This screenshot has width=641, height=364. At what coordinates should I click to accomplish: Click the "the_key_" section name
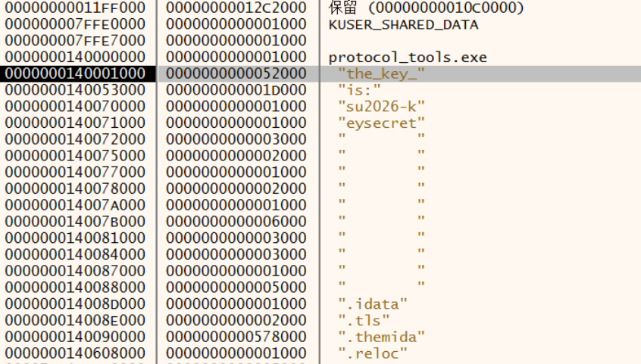[x=382, y=74]
